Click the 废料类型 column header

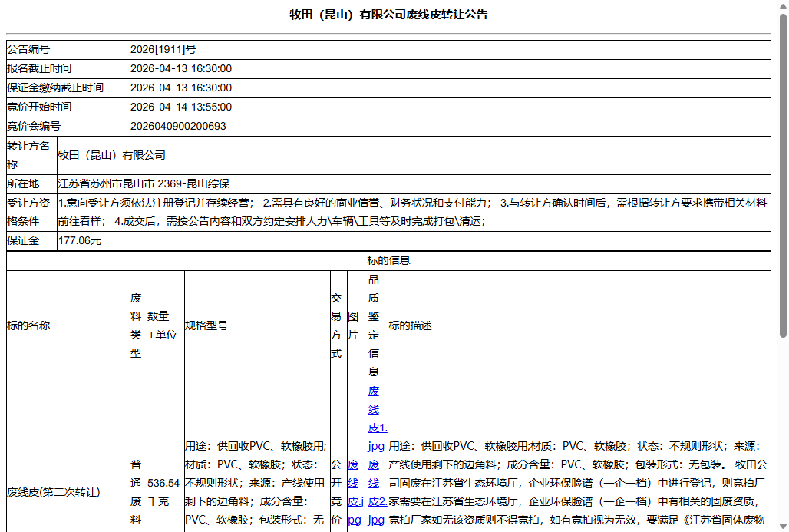[x=136, y=325]
